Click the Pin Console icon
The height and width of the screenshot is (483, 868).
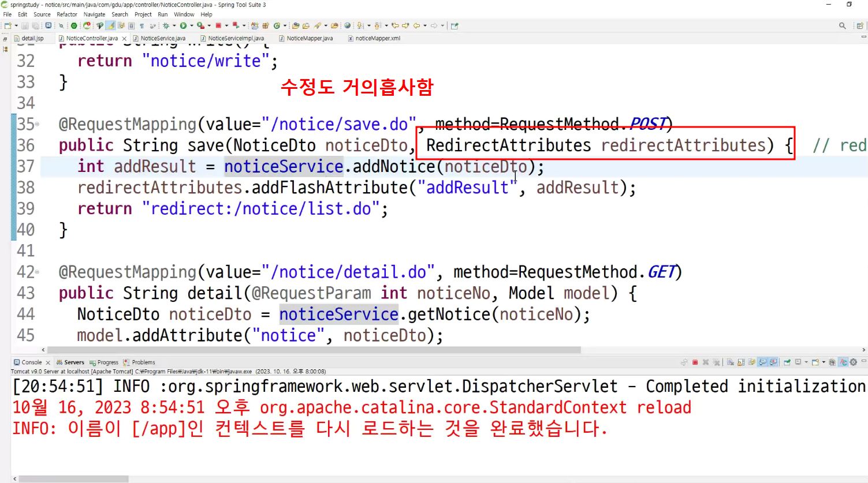pyautogui.click(x=787, y=362)
